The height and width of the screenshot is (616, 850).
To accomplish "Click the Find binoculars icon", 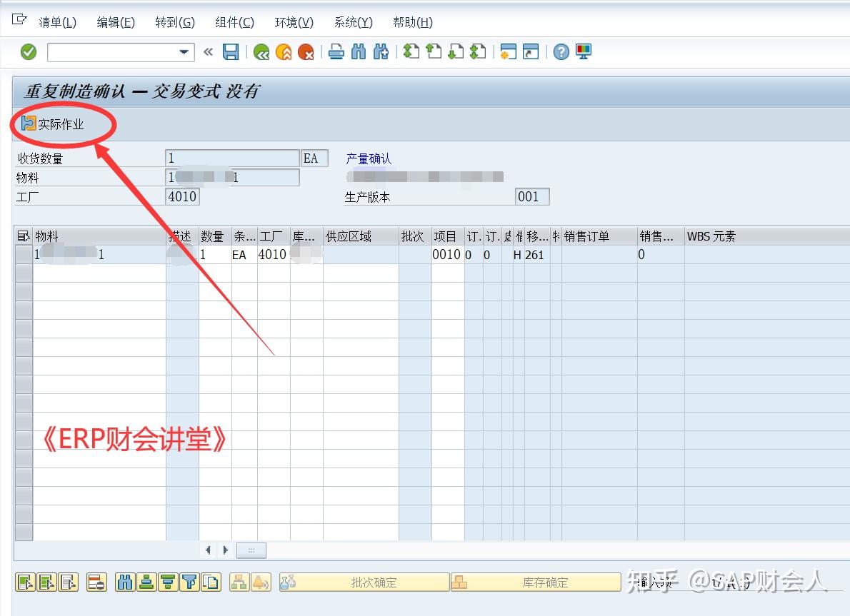I will click(357, 51).
